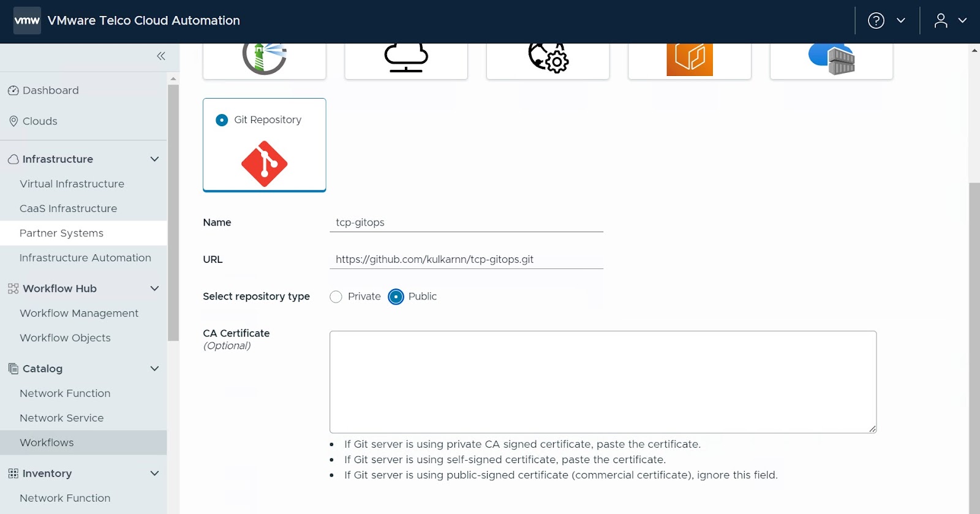Click the CA Certificate text area
Screen dimensions: 980x514
tap(603, 382)
